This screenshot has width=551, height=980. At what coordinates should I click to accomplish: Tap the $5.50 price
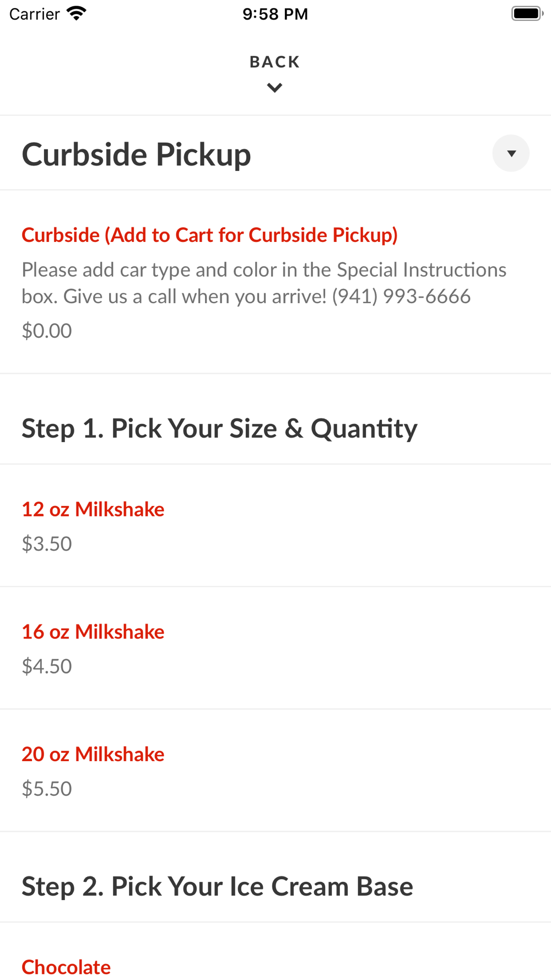(47, 789)
